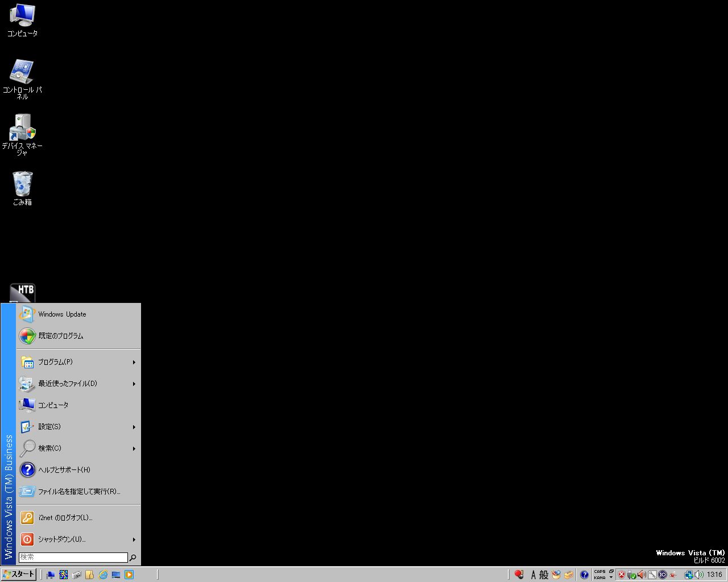The image size is (728, 582).
Task: Click the key tray icon
Action: click(652, 575)
